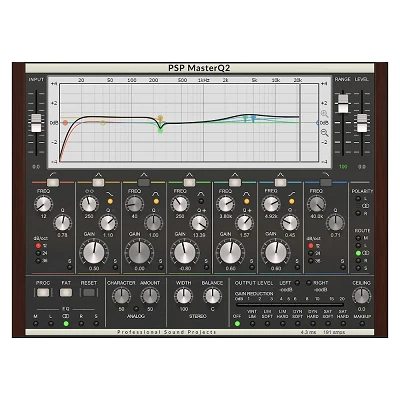Click the yellow band bell filter shape icon

pos(156,194)
